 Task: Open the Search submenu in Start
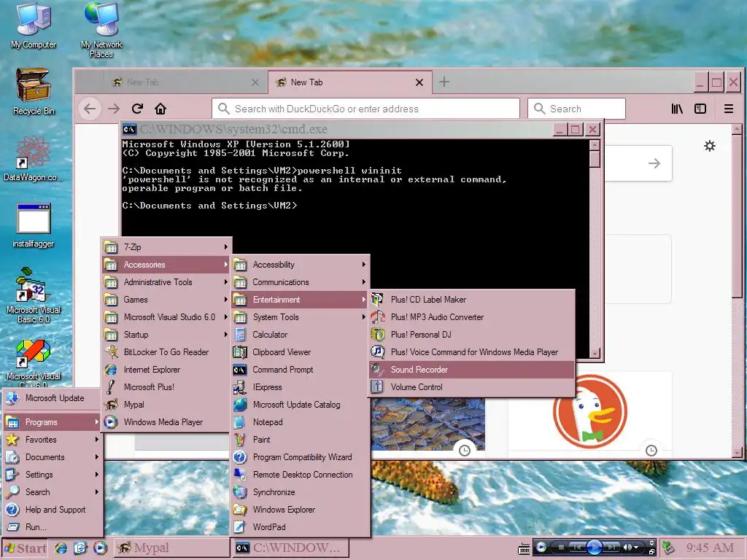click(53, 492)
